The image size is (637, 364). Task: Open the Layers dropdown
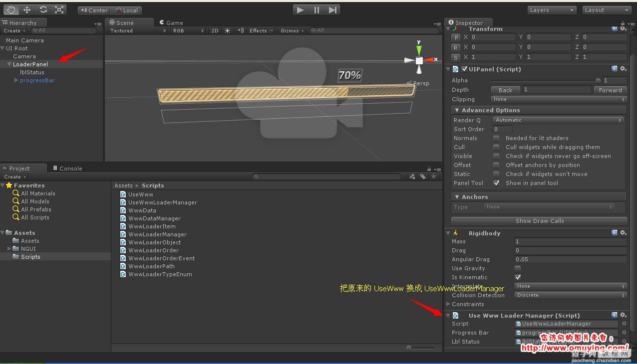tap(552, 10)
